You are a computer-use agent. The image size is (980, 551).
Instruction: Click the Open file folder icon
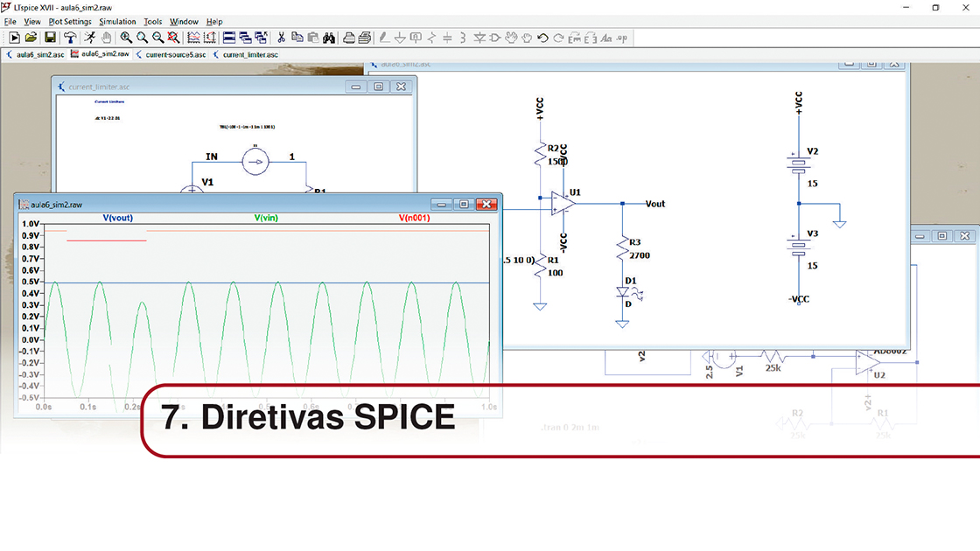tap(31, 38)
